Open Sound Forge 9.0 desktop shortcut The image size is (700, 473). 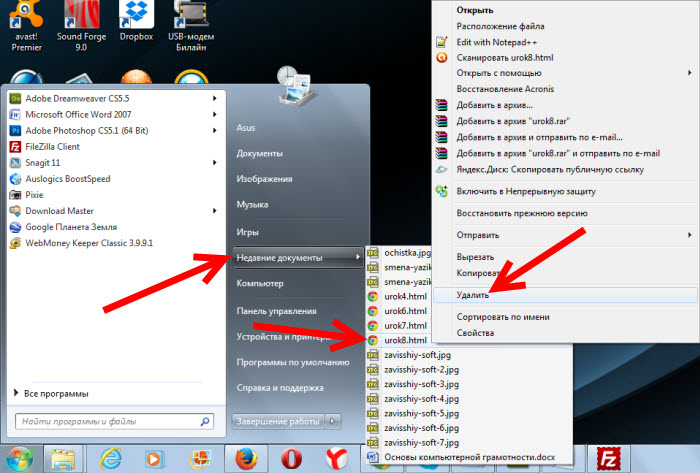pos(81,20)
